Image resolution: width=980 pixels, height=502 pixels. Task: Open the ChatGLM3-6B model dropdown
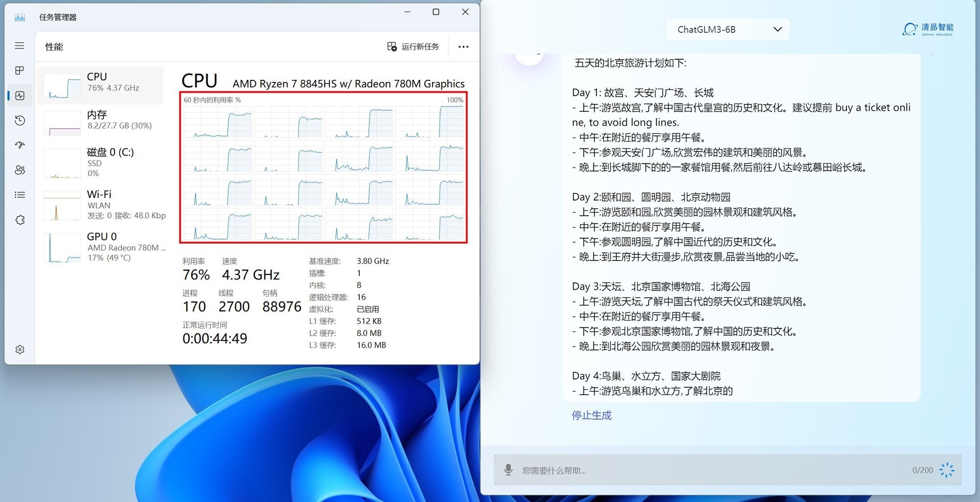click(728, 29)
